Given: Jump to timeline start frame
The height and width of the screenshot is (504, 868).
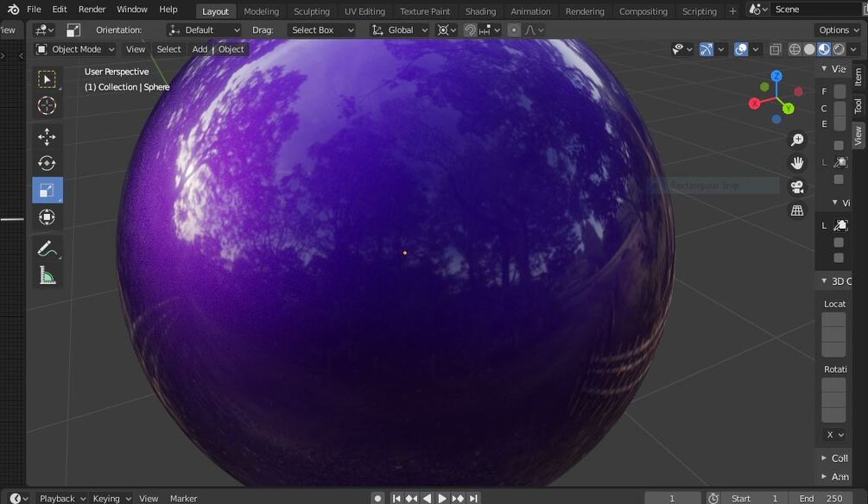Looking at the screenshot, I should (396, 499).
